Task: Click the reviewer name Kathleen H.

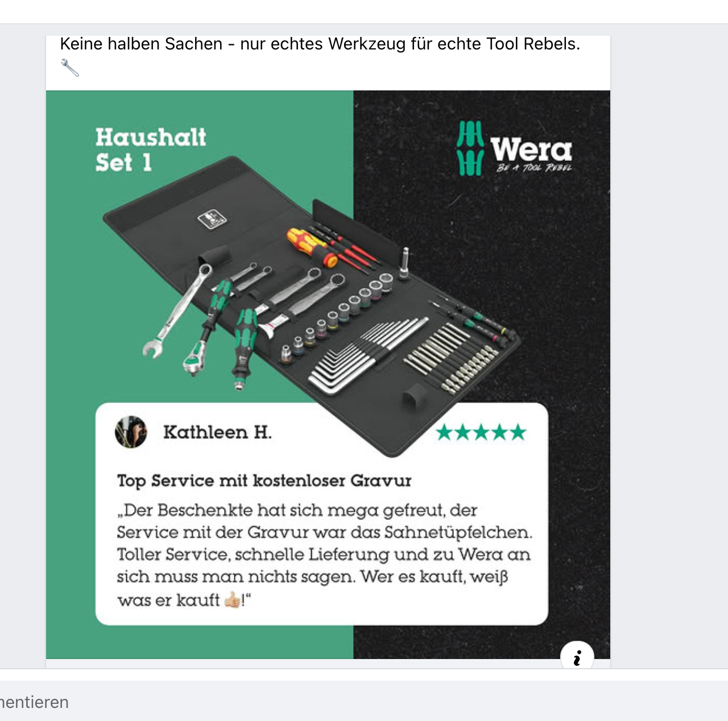Action: coord(218,432)
